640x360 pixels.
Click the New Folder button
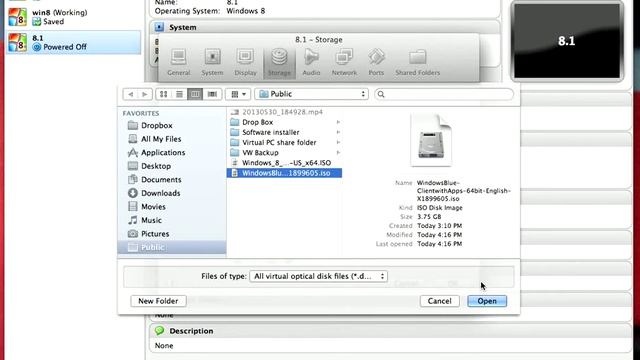158,301
